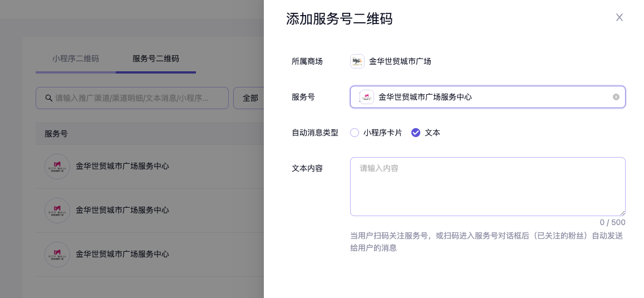Clear the selected 服务号 with the clear icon
The width and height of the screenshot is (644, 298).
616,97
